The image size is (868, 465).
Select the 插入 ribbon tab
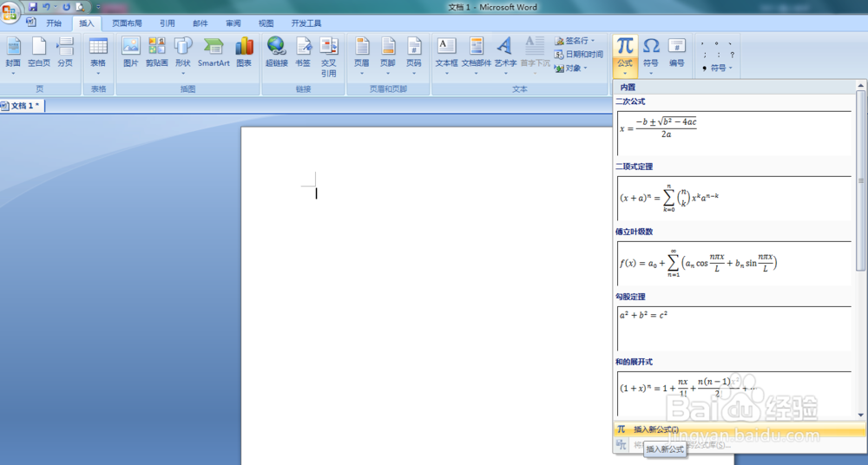coord(86,23)
